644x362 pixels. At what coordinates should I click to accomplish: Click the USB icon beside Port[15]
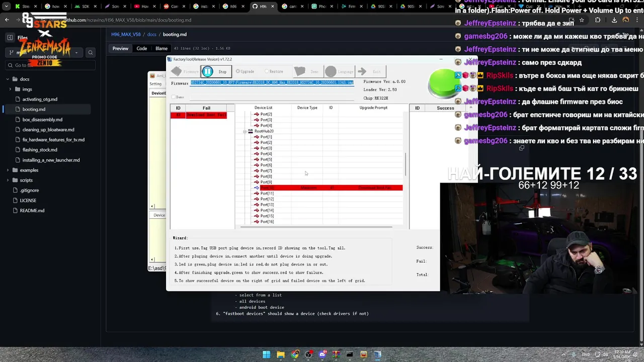click(257, 216)
